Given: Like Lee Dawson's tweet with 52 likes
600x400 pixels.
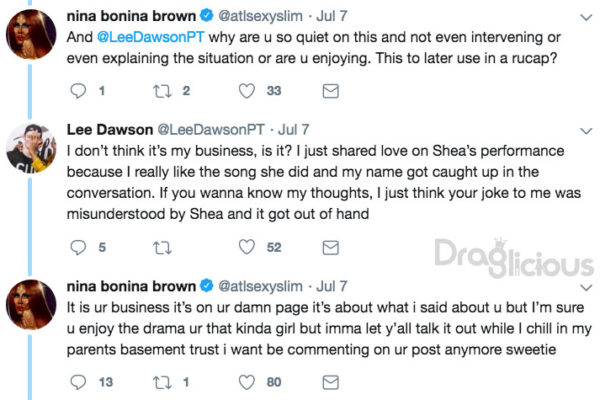Looking at the screenshot, I should (247, 247).
